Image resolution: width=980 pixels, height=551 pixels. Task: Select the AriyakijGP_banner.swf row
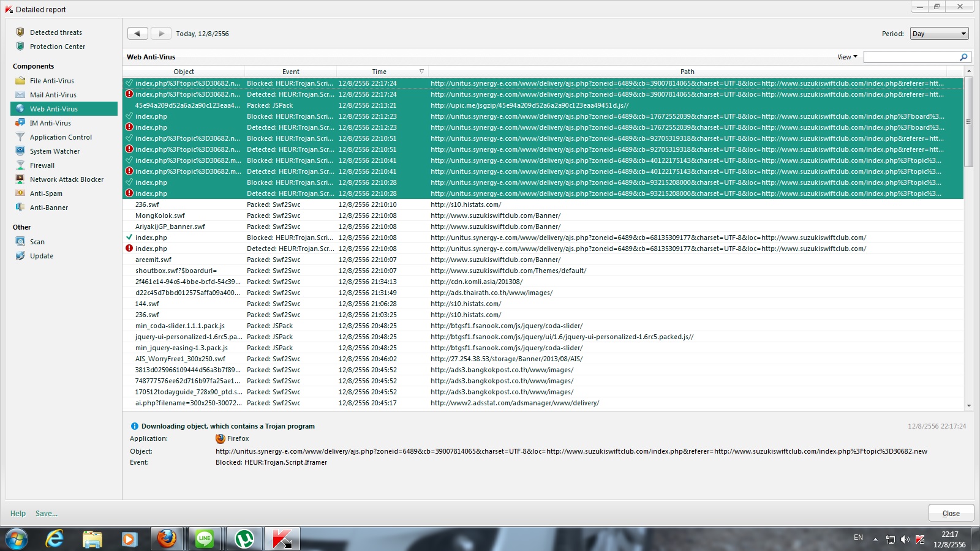coord(543,227)
